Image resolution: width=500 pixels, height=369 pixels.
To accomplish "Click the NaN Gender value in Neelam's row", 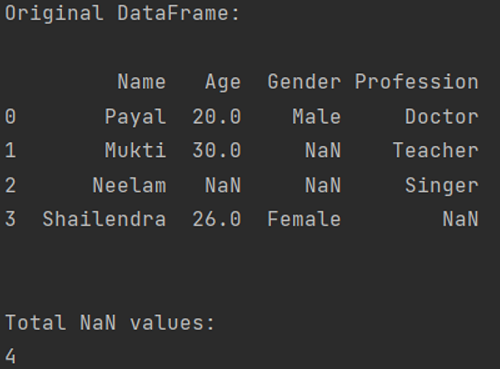I will (x=323, y=185).
